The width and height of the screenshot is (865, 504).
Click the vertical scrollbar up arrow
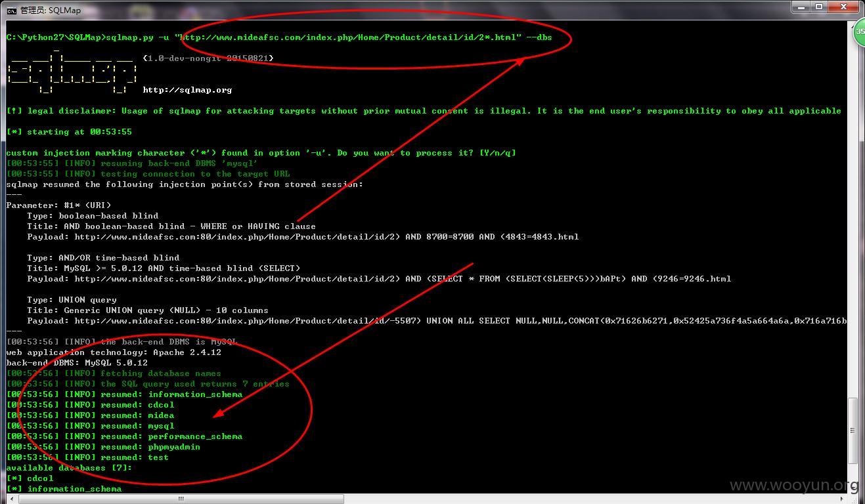click(x=853, y=26)
